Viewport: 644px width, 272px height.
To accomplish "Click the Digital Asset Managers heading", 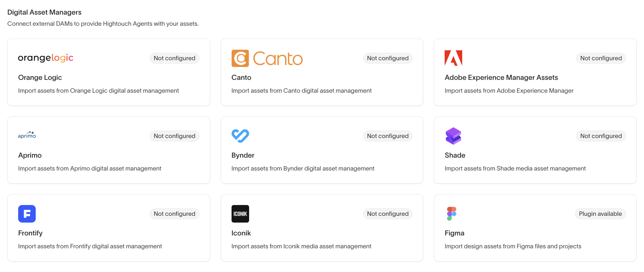I will (44, 12).
